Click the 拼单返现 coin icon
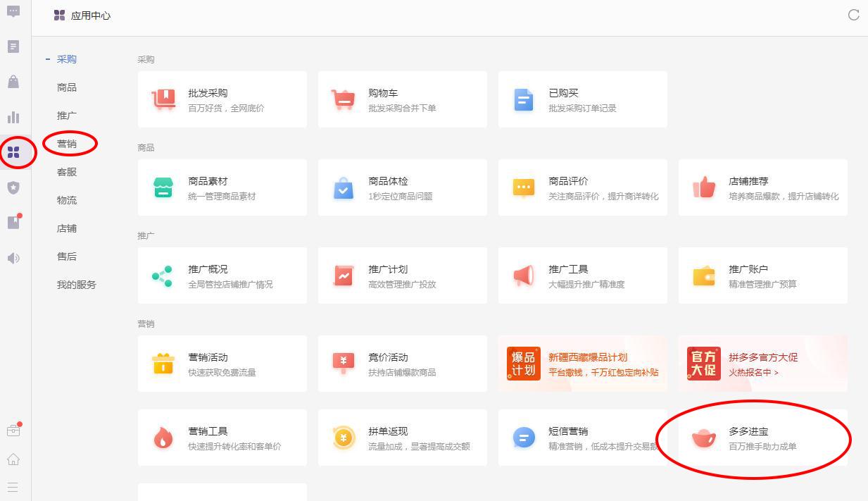This screenshot has height=501, width=868. (x=344, y=438)
